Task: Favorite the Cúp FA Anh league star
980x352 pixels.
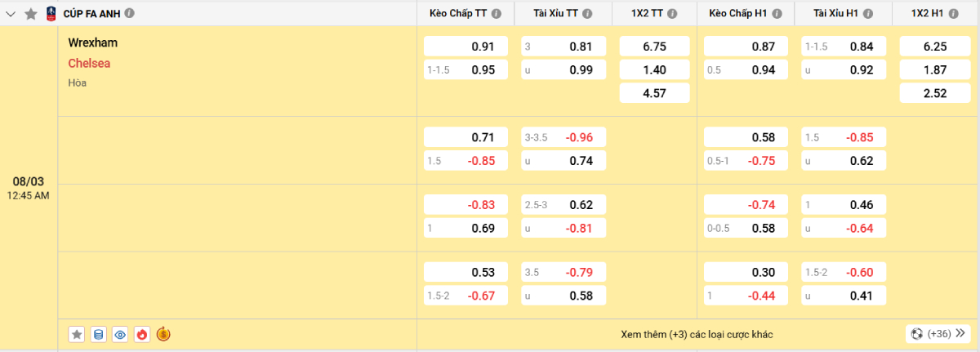Action: [x=31, y=14]
